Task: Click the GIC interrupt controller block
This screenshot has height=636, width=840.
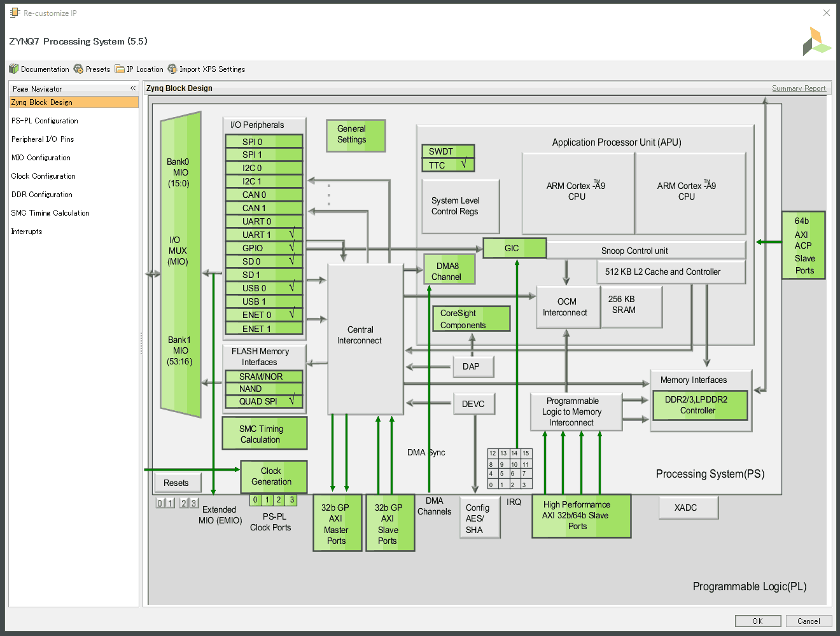Action: pyautogui.click(x=514, y=248)
